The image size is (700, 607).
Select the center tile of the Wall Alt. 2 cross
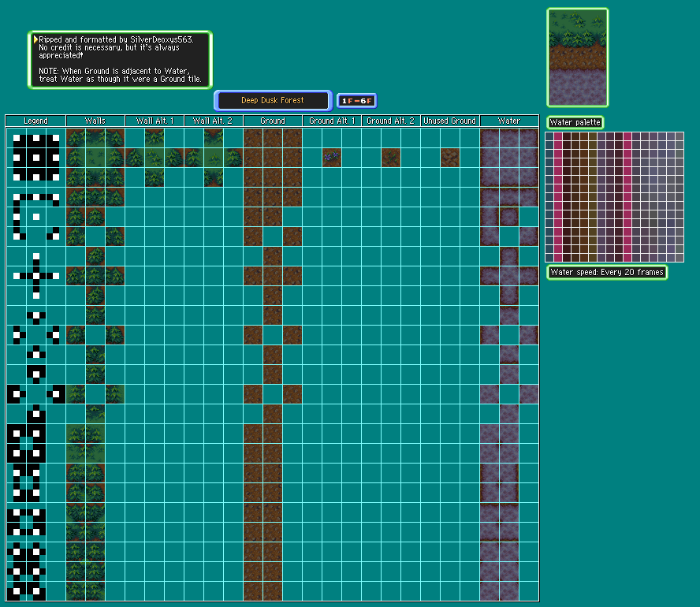coord(214,158)
